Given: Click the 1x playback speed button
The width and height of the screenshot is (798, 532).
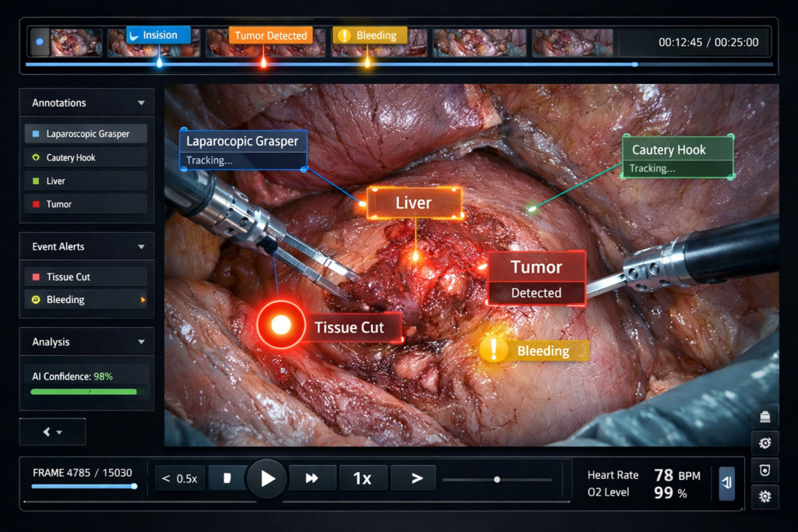Looking at the screenshot, I should 362,478.
